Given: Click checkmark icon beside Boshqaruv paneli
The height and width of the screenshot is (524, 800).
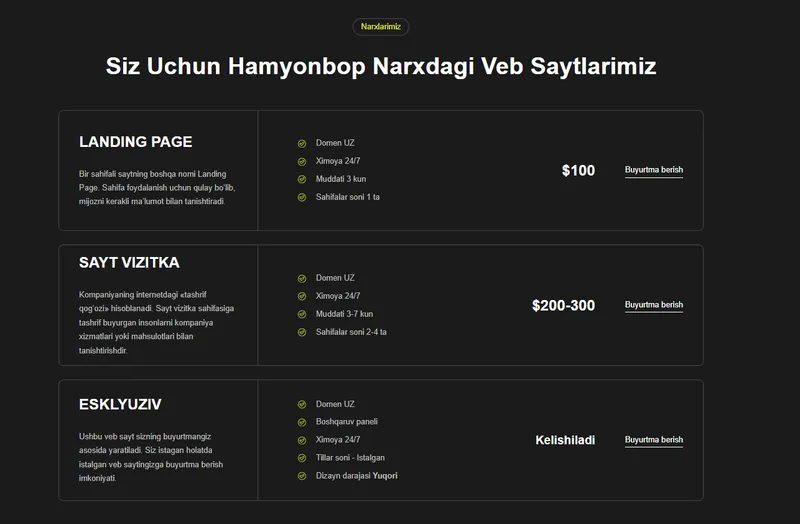Looking at the screenshot, I should [302, 422].
